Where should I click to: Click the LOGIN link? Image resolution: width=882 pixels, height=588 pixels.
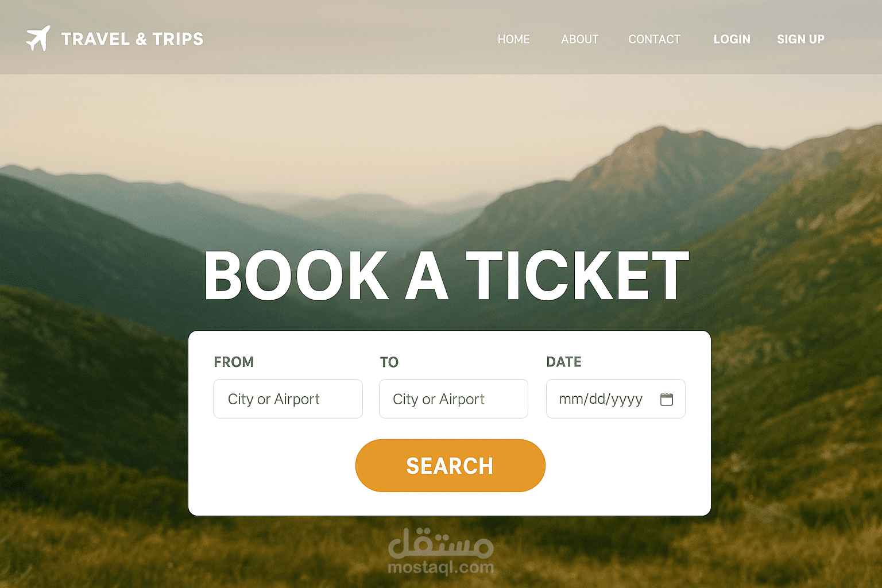[x=732, y=39]
